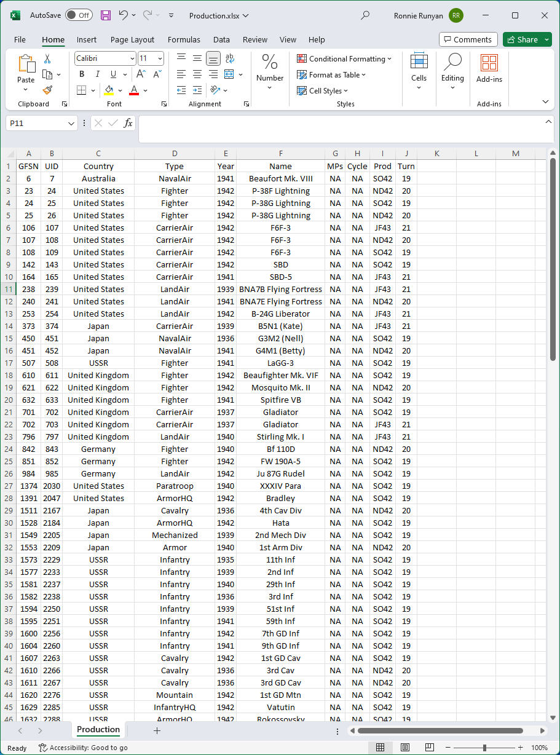
Task: Switch to Page Break Preview in status bar
Action: [430, 748]
